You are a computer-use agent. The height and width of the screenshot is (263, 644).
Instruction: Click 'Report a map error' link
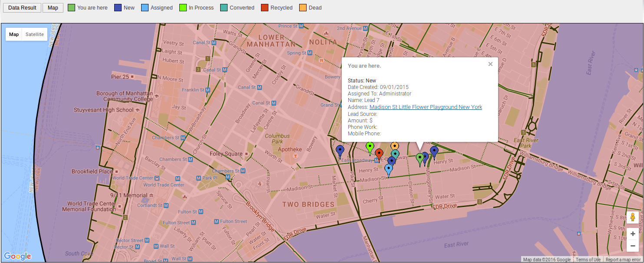(623, 260)
